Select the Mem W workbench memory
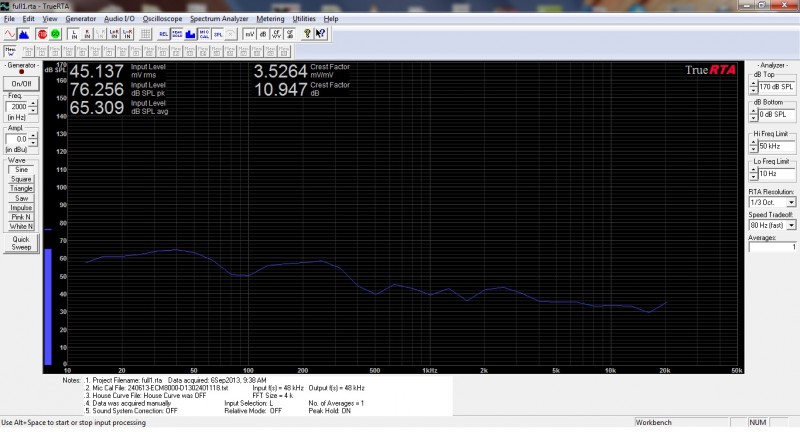 point(10,51)
